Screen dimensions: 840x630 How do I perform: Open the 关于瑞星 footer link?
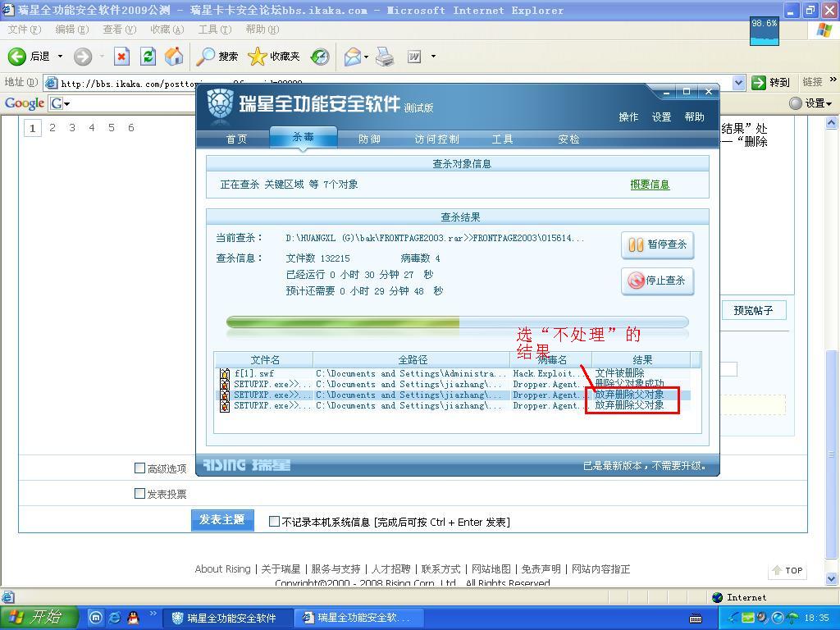click(x=281, y=569)
